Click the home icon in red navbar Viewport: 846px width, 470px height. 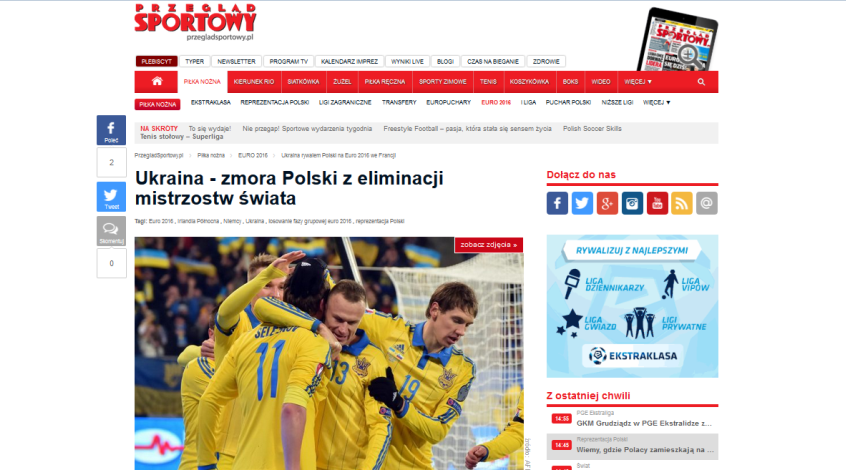(x=156, y=81)
